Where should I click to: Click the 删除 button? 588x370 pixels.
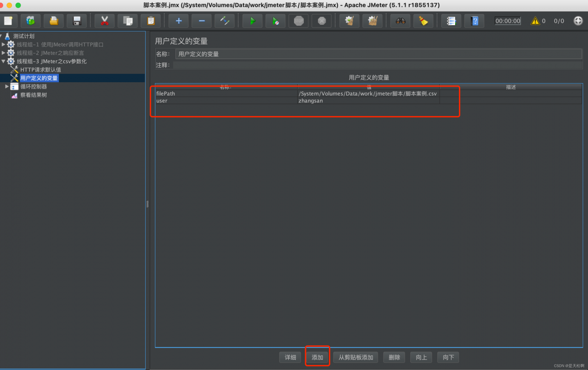point(394,357)
